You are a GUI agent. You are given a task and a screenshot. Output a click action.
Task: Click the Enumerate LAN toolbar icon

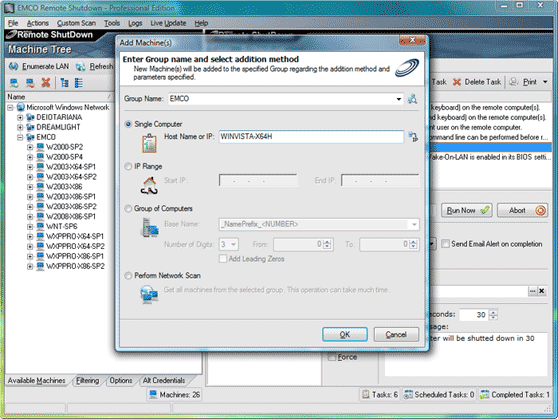click(x=14, y=66)
